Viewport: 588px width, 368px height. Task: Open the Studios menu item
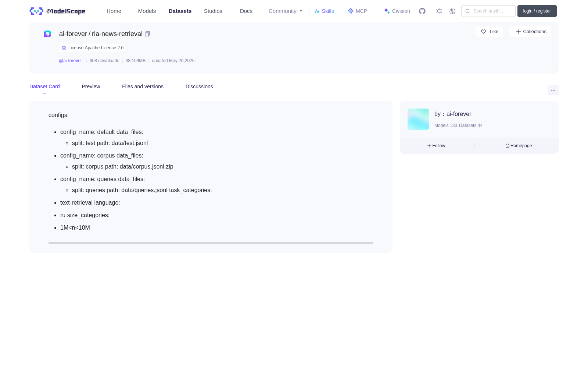coord(213,11)
